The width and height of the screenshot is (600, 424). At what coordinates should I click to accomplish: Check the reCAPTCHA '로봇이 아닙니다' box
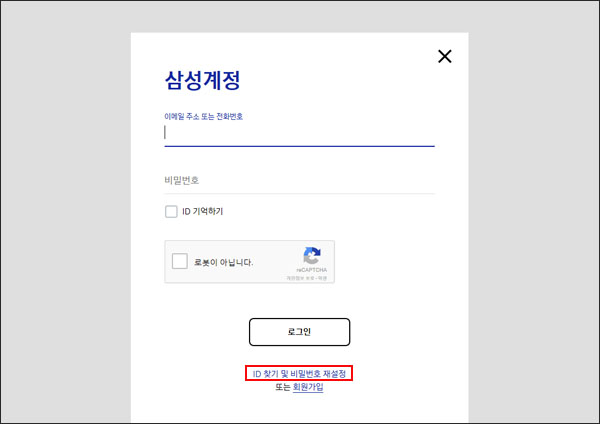click(x=179, y=261)
